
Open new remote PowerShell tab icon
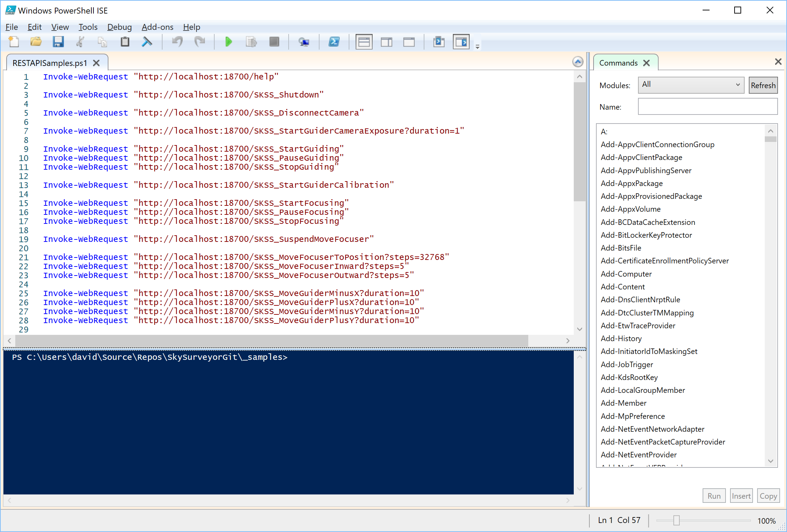304,42
